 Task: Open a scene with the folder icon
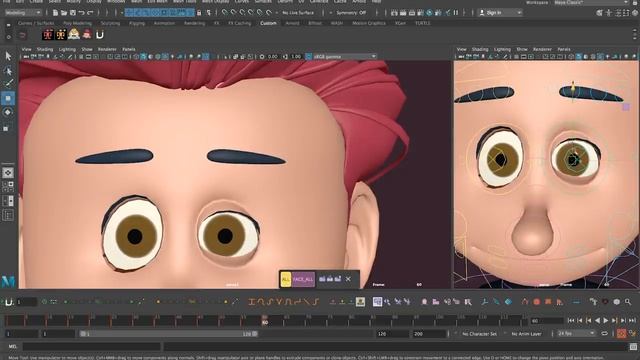click(x=64, y=13)
